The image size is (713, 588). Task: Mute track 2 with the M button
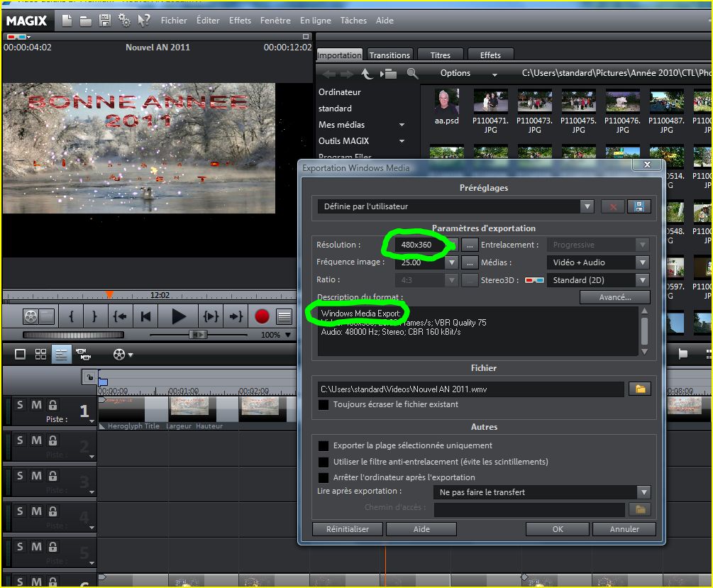pos(36,440)
